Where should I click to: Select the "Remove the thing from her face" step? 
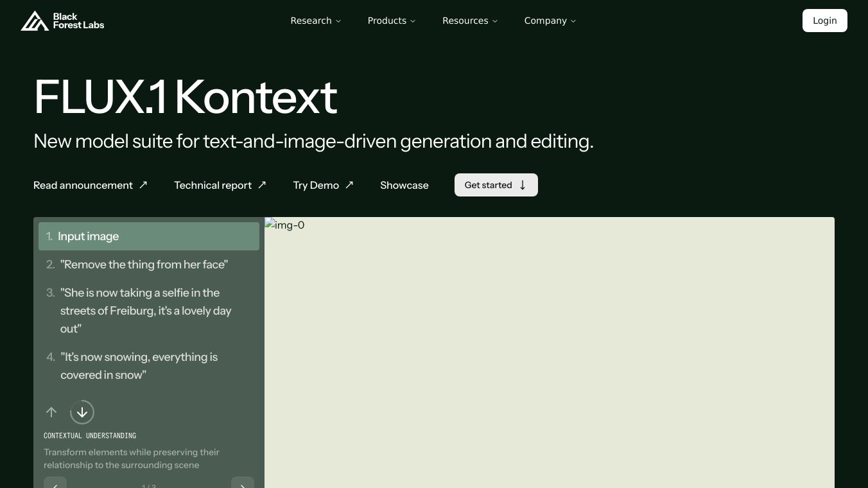149,265
